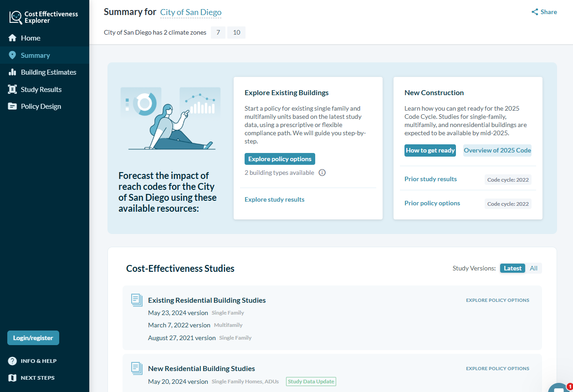Screen dimensions: 573x392
Task: Open the May 20, 2024 version study
Action: tap(178, 382)
